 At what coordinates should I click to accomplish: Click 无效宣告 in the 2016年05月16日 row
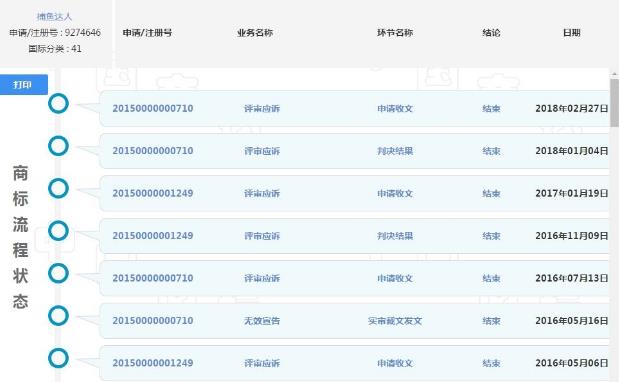click(x=262, y=321)
